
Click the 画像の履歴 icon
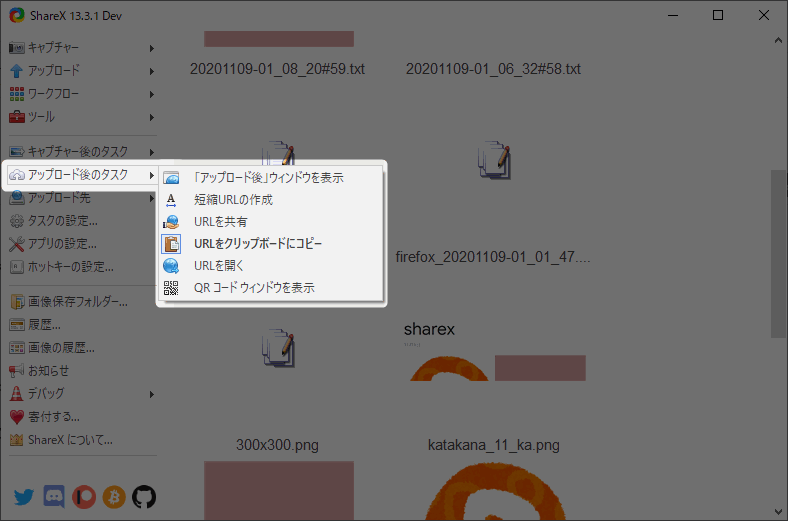coord(17,348)
